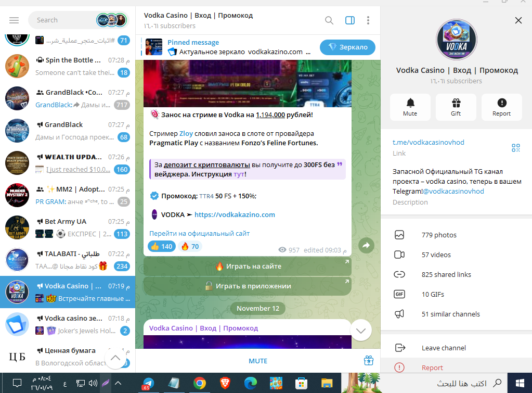Click the fire 70 reaction

tap(190, 246)
